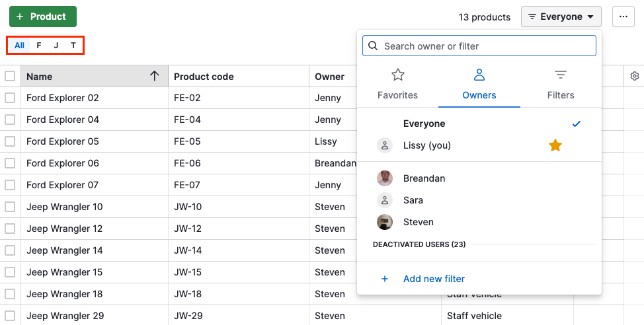This screenshot has width=644, height=325.
Task: Check the Ford Explorer 02 row checkbox
Action: coord(10,98)
